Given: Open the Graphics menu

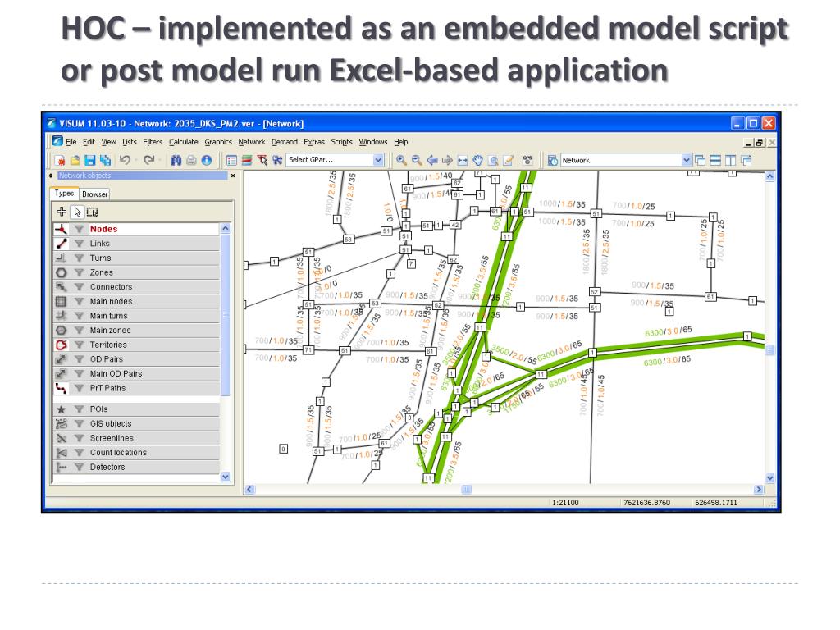Looking at the screenshot, I should 218,142.
